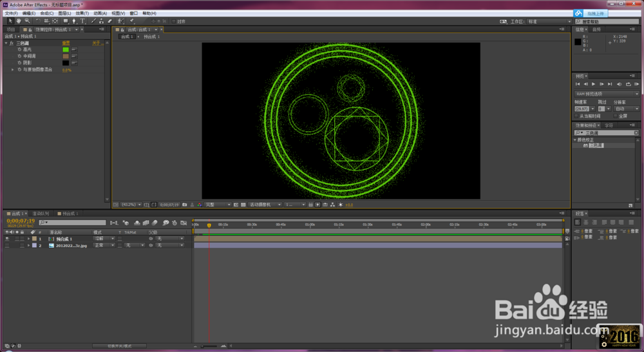Click align text left in paragraph panel
644x352 pixels.
pyautogui.click(x=578, y=222)
